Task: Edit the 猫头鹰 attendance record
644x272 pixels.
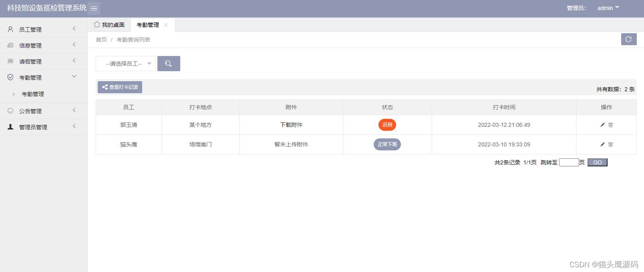Action: [602, 144]
